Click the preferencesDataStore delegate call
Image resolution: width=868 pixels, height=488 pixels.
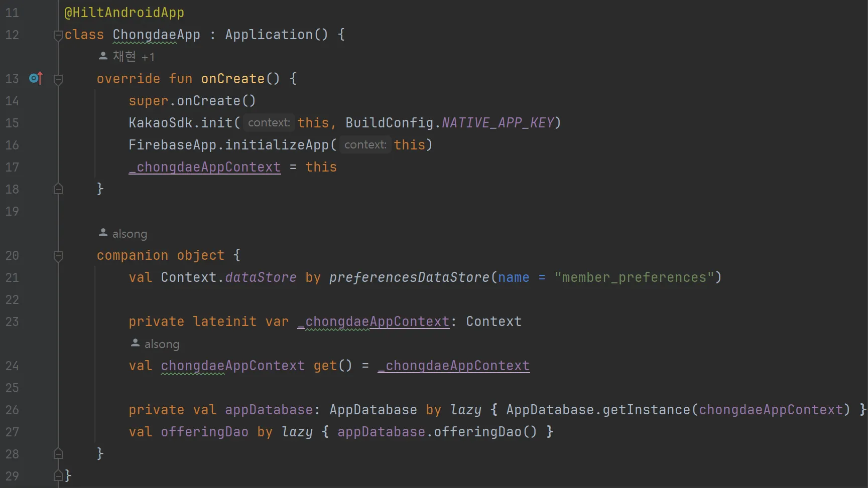click(x=410, y=277)
